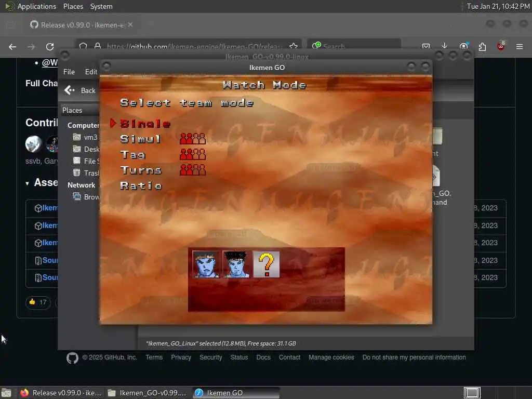Image resolution: width=532 pixels, height=399 pixels.
Task: Switch to Ikemen_GO-v0.99 folder taskbar item
Action: click(x=147, y=393)
